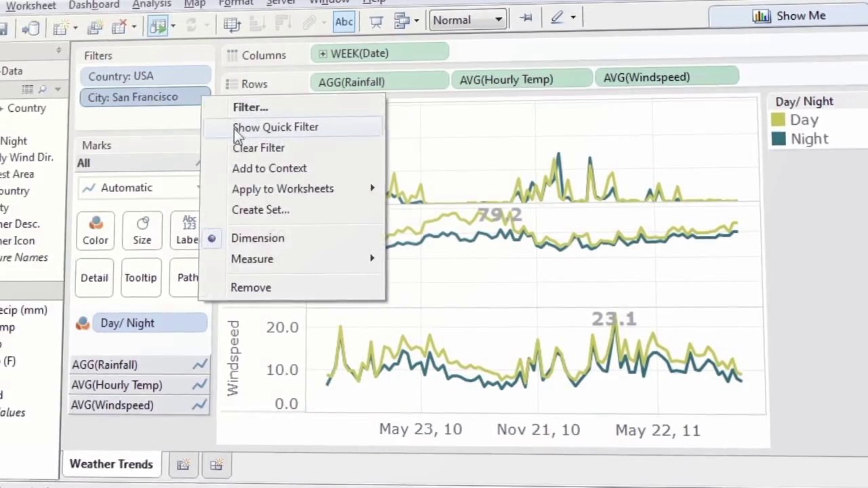This screenshot has height=488, width=868.
Task: Click the highlighter pen icon
Action: pyautogui.click(x=557, y=17)
